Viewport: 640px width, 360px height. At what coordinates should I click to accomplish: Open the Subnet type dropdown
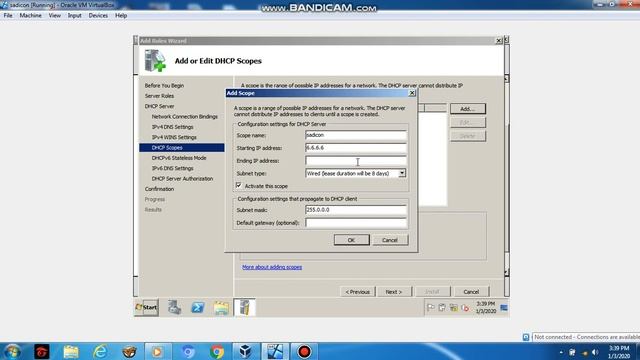tap(402, 173)
